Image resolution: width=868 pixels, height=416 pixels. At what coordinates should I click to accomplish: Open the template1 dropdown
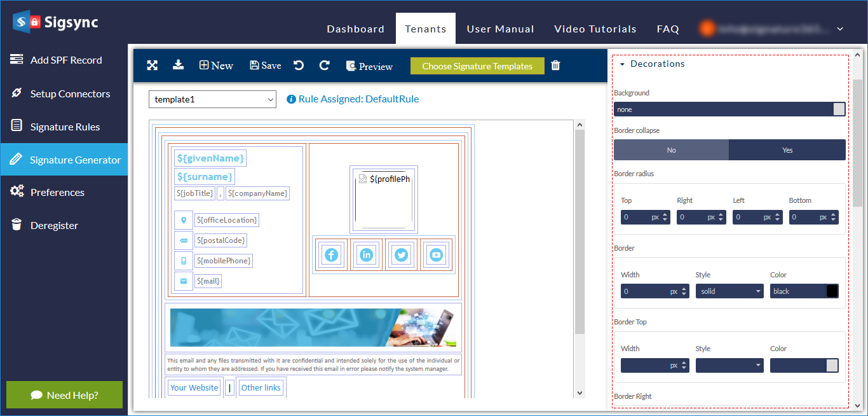212,99
